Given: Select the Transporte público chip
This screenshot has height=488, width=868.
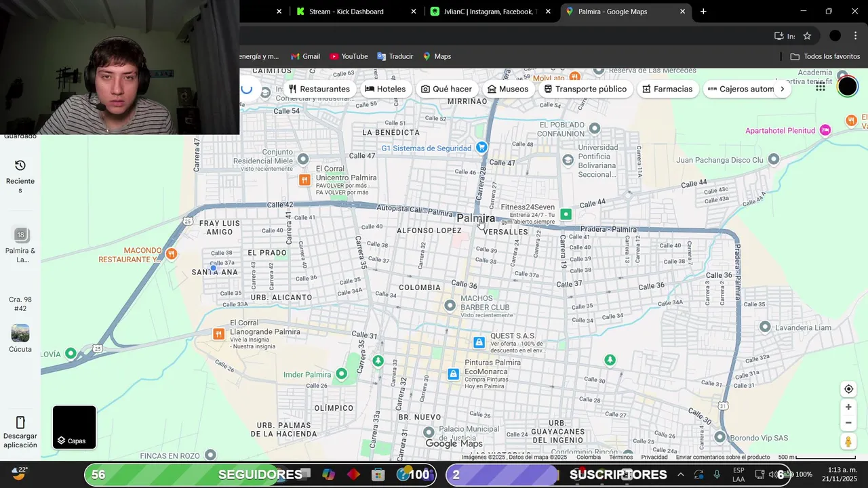Looking at the screenshot, I should [585, 89].
